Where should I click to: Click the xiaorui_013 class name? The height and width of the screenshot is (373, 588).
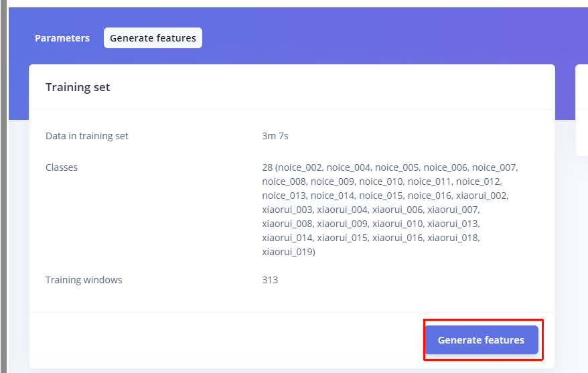pos(453,224)
